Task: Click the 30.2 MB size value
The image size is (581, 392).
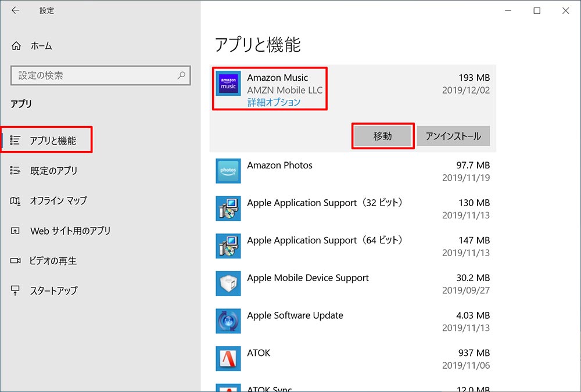Action: pyautogui.click(x=473, y=278)
